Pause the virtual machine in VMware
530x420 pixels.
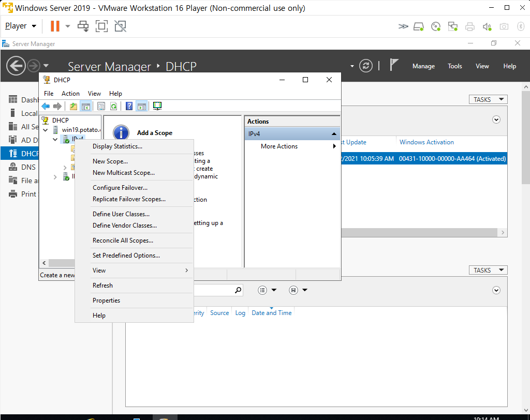[x=55, y=26]
